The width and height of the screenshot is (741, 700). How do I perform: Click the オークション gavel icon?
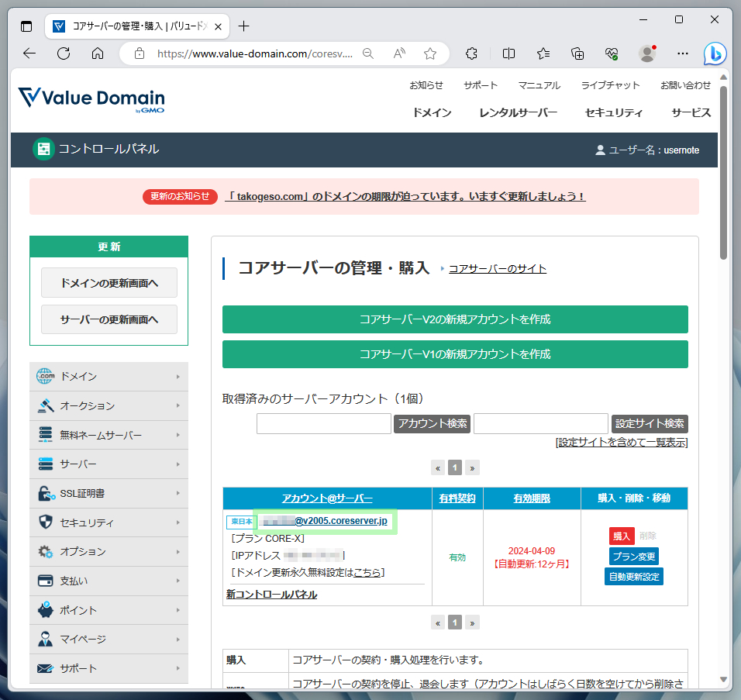pyautogui.click(x=46, y=405)
